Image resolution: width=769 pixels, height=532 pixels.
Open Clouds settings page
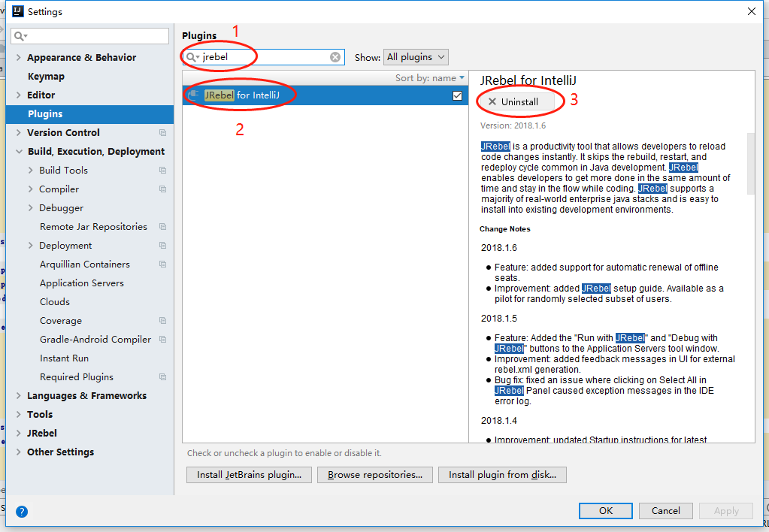tap(55, 302)
